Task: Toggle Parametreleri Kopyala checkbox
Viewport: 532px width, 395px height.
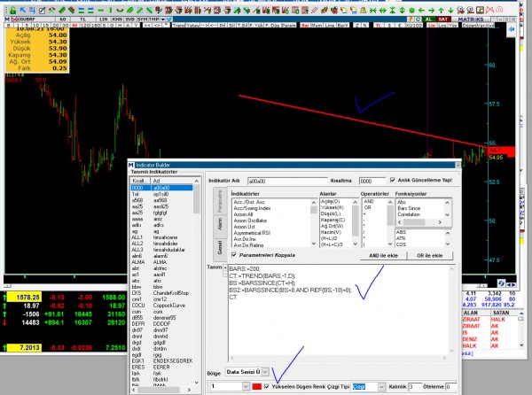Action: click(234, 255)
